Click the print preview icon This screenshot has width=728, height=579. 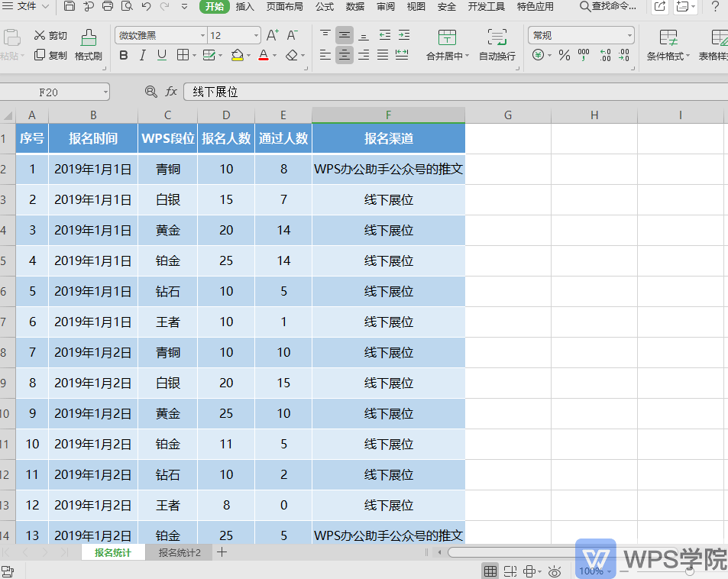tap(126, 6)
